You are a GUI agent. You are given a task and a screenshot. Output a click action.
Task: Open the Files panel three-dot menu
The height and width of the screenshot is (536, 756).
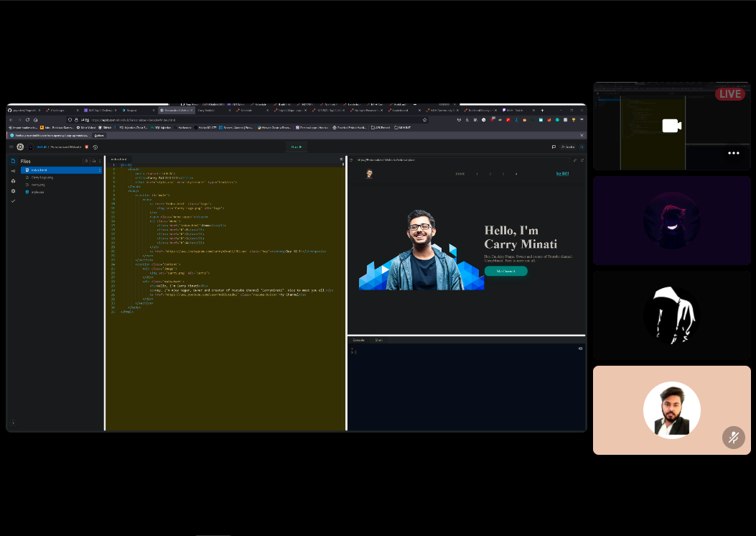click(x=100, y=161)
